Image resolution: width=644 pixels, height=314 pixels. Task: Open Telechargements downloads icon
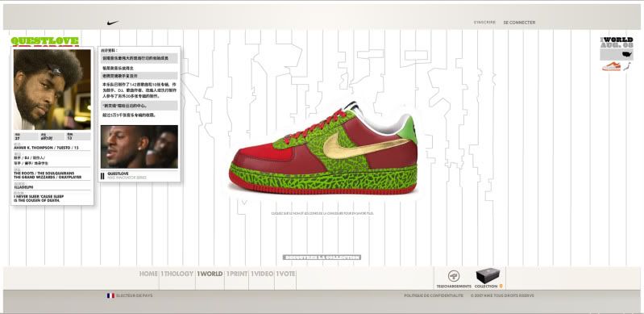pos(454,276)
